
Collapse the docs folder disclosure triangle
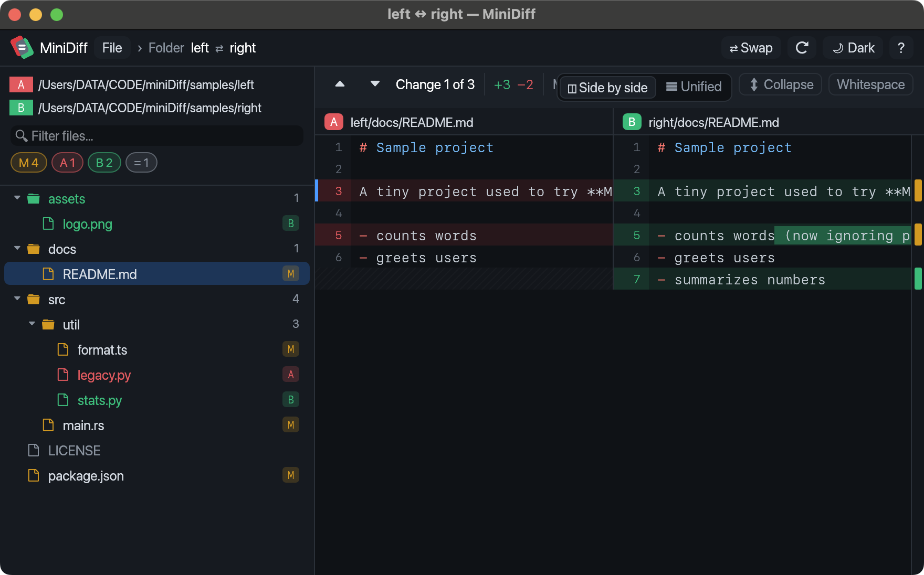[17, 248]
